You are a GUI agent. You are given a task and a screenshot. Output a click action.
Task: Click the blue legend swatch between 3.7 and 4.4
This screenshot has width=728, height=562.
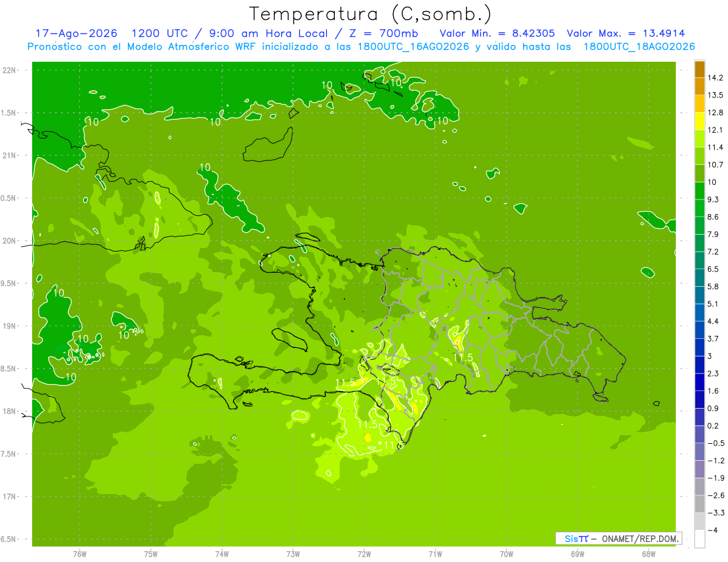pyautogui.click(x=699, y=330)
